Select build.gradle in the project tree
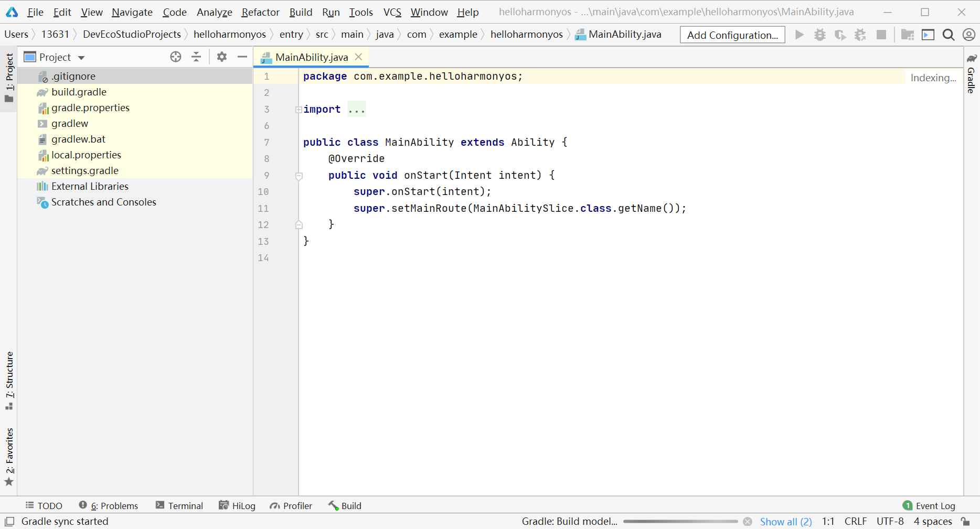980x529 pixels. tap(79, 92)
